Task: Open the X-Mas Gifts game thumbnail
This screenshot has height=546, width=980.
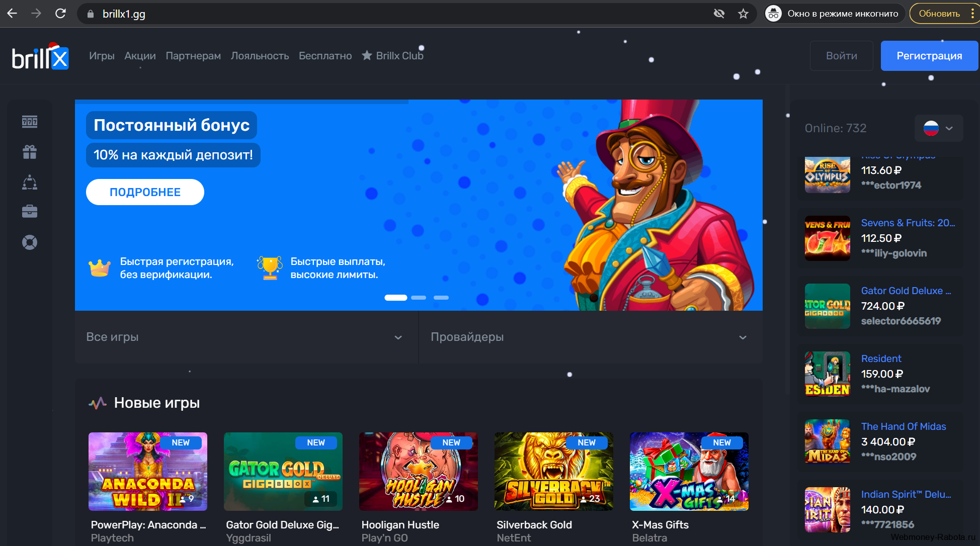Action: (x=689, y=472)
